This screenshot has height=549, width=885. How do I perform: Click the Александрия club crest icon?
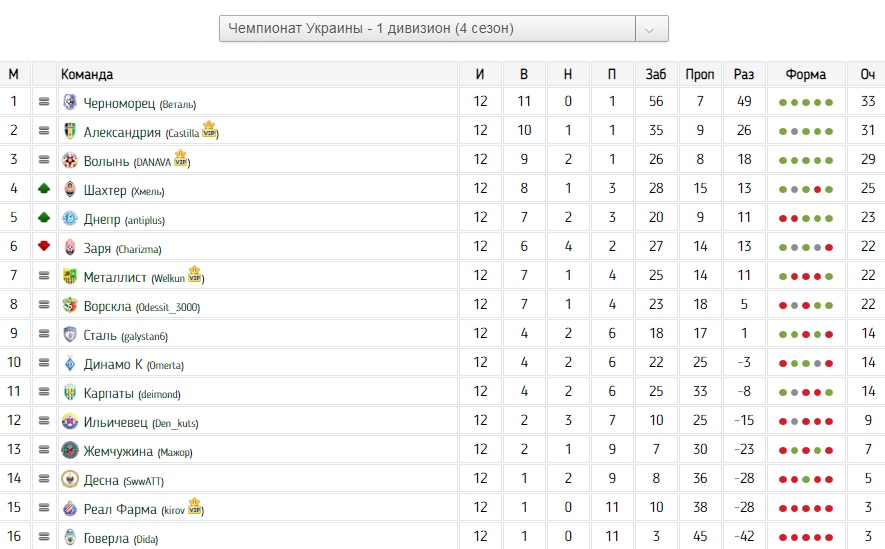70,131
